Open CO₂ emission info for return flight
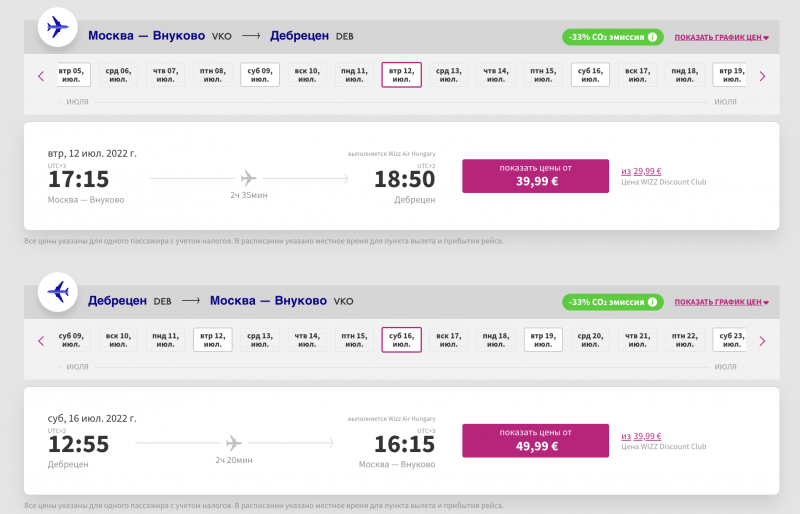Viewport: 800px width, 514px height. (x=653, y=302)
